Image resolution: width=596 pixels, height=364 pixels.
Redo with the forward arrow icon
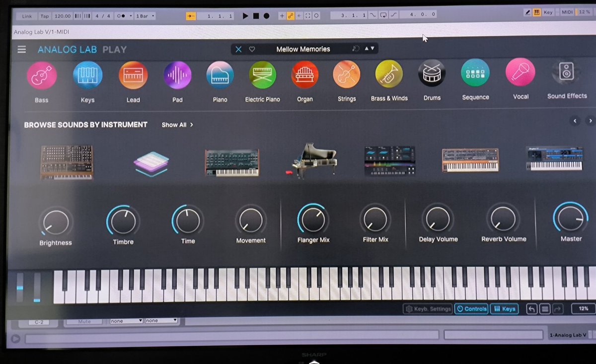558,309
